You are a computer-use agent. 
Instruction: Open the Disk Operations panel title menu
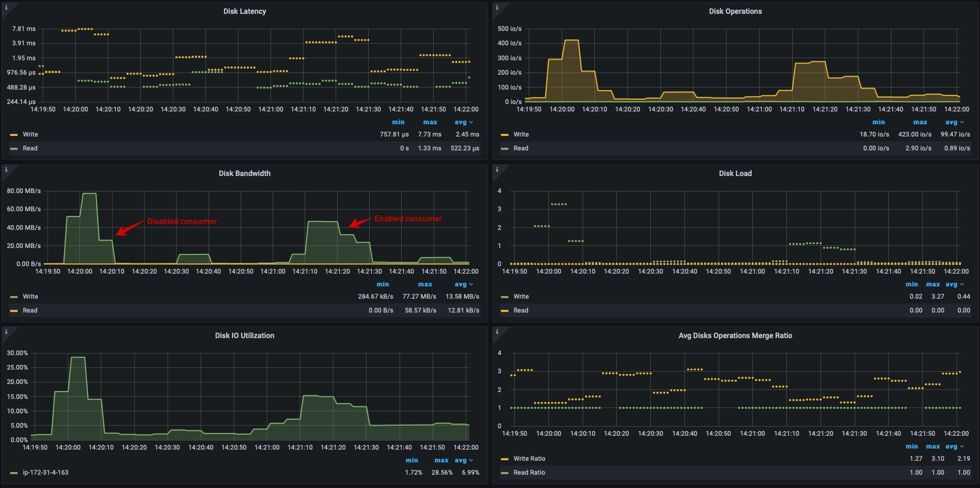(735, 11)
